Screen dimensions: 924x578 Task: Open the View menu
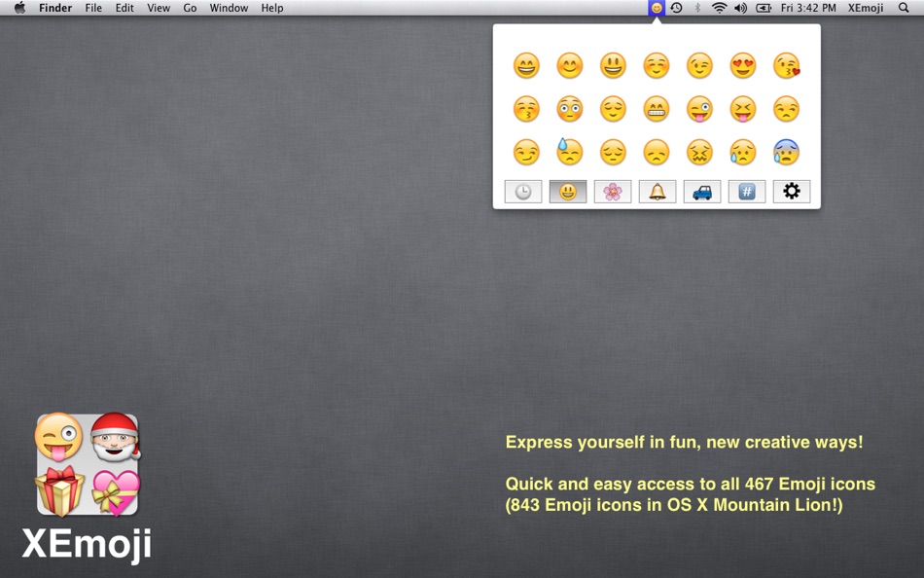coord(159,8)
